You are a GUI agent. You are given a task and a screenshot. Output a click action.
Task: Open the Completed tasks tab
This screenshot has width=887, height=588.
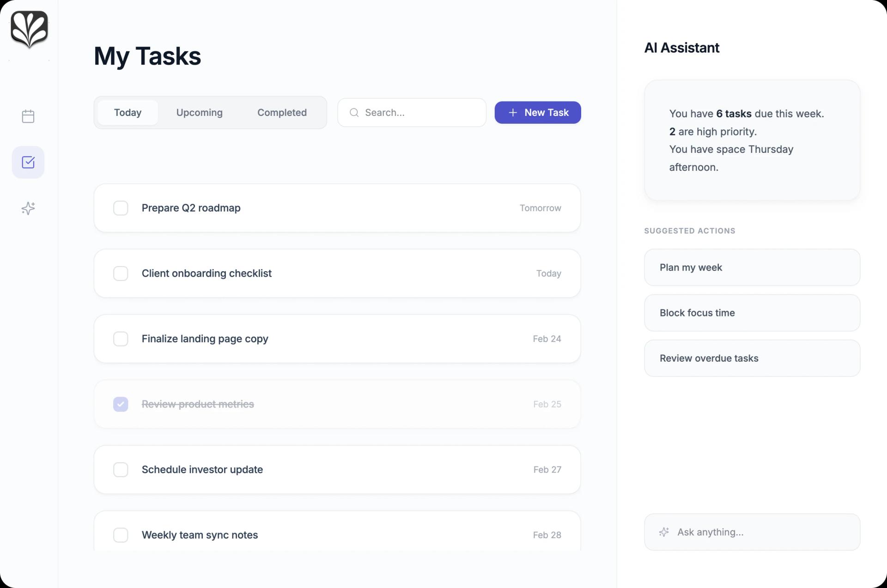tap(282, 112)
